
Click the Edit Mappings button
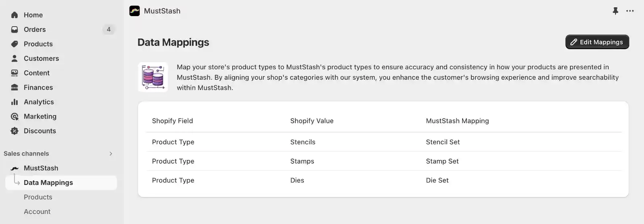point(597,42)
